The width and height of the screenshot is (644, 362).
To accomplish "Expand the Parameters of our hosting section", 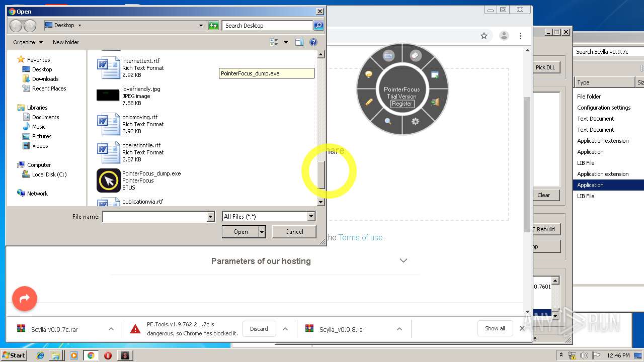I will pos(403,260).
